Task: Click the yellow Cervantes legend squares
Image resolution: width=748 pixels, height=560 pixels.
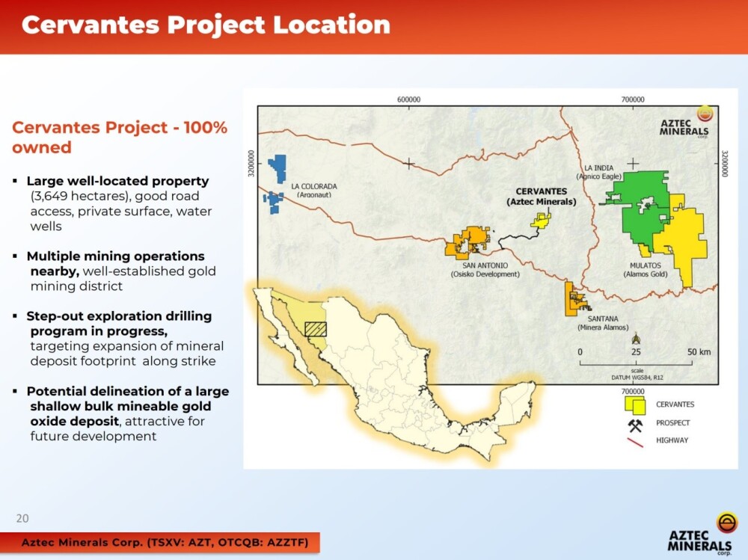Action: (x=635, y=405)
